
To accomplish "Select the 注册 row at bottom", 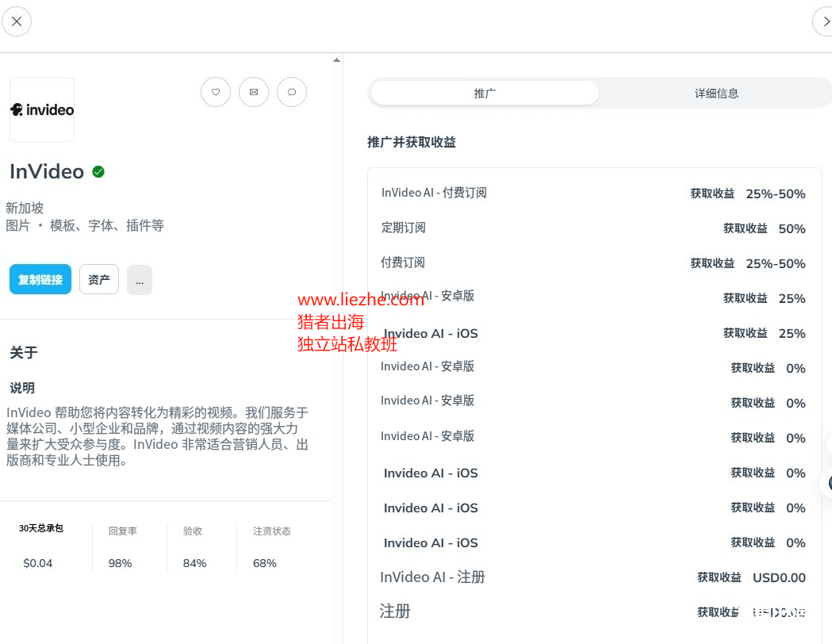I will click(x=593, y=611).
